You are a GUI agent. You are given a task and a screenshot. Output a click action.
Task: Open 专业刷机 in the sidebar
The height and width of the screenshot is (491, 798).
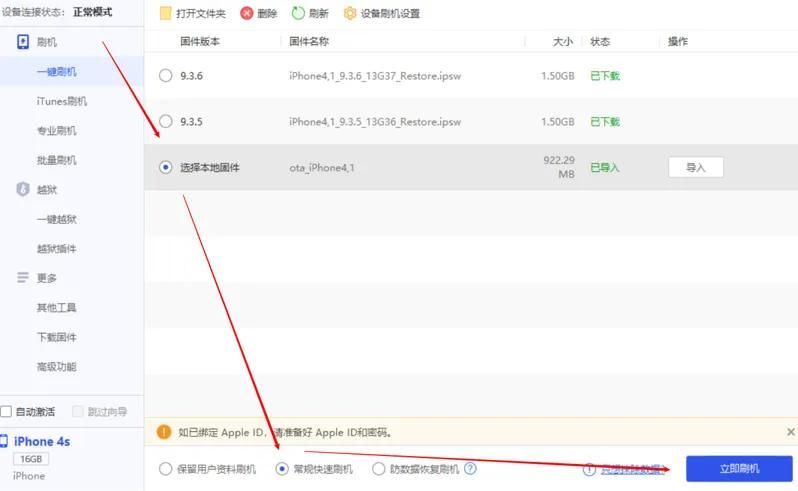point(56,131)
